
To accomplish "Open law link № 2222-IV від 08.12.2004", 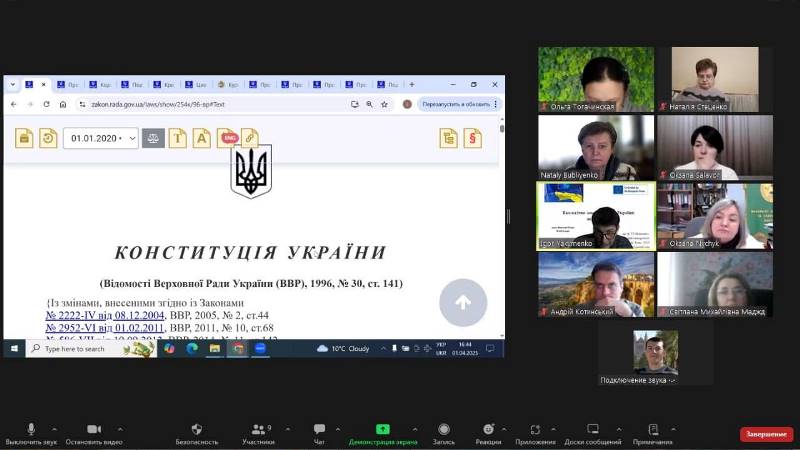I will (x=105, y=315).
